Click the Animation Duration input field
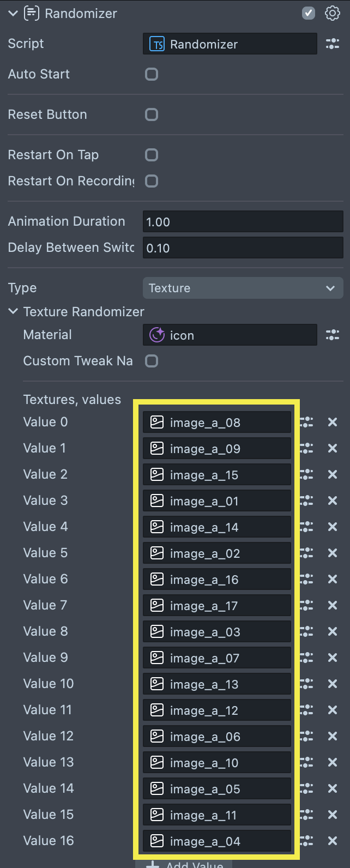This screenshot has width=350, height=868. (x=243, y=222)
